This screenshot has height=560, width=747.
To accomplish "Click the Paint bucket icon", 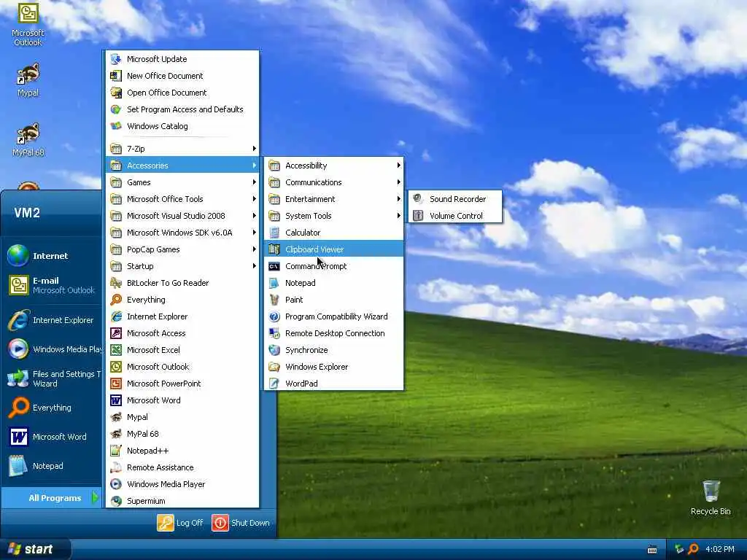I will pyautogui.click(x=274, y=300).
